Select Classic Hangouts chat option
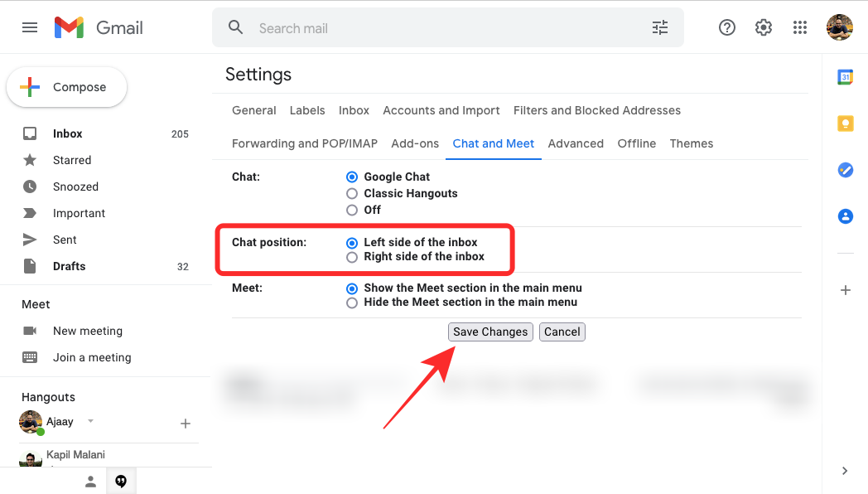868x494 pixels. pos(352,193)
